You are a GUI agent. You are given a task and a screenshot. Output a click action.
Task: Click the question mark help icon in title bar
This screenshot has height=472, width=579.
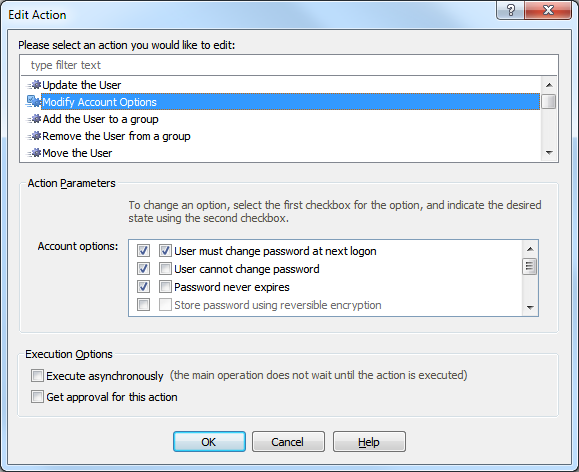pos(510,10)
